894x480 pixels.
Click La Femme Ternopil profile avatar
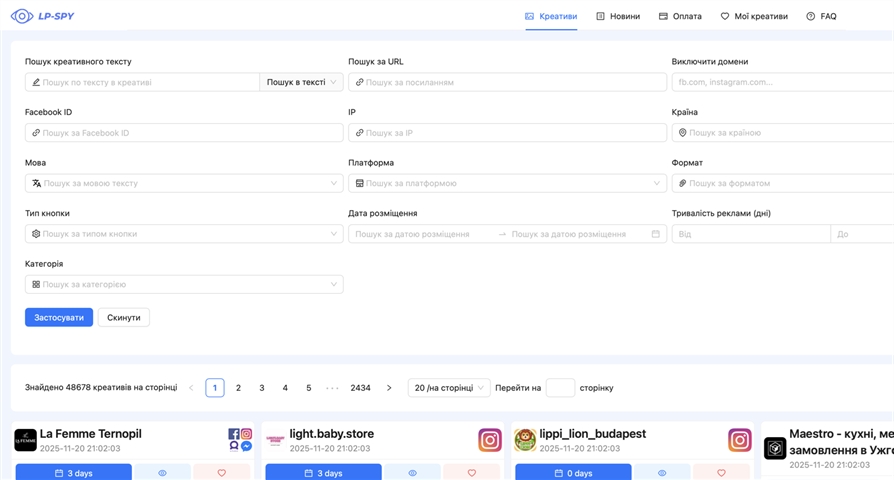[25, 440]
